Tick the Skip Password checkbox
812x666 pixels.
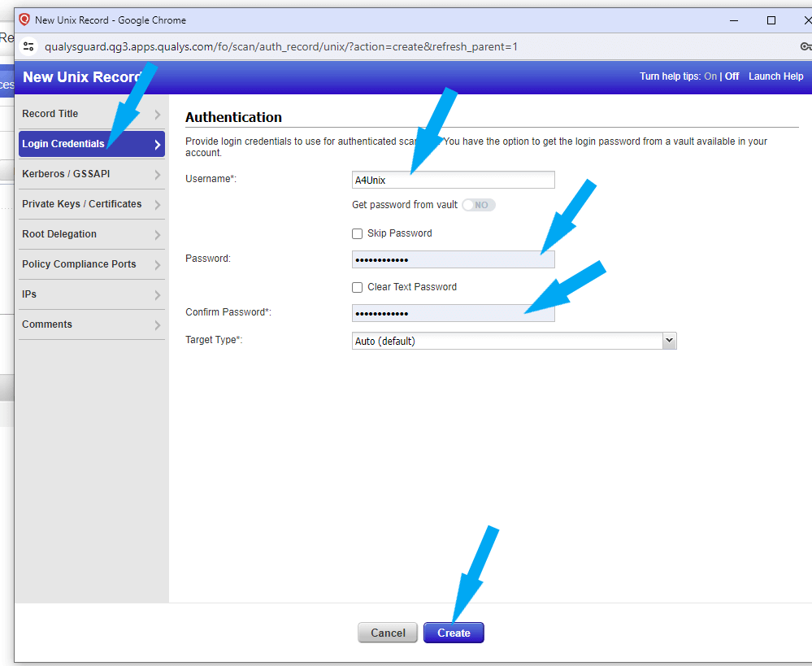point(358,233)
